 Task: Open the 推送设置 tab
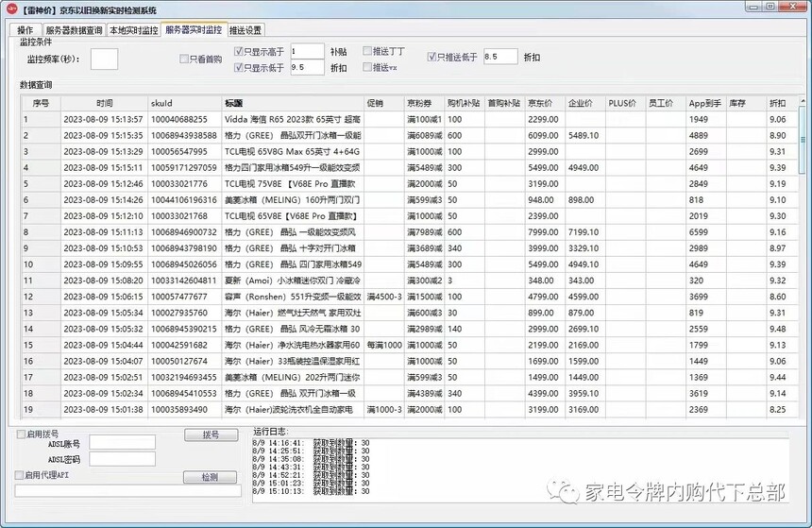coord(245,30)
